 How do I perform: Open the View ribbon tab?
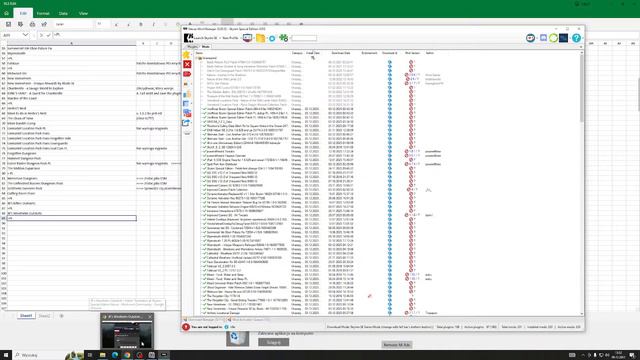point(83,13)
